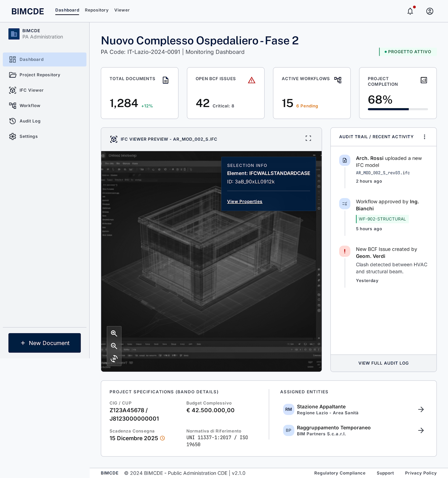Click the BIMCDE logo in the header
Image resolution: width=448 pixels, height=478 pixels.
pyautogui.click(x=27, y=11)
